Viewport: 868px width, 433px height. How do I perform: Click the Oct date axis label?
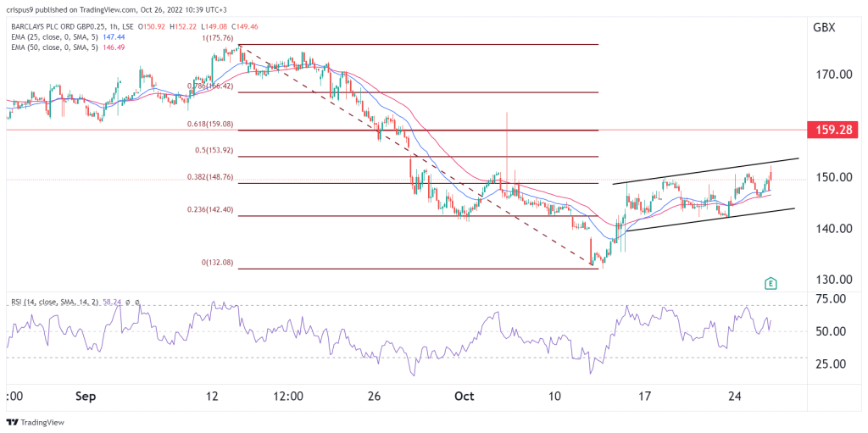(x=465, y=397)
